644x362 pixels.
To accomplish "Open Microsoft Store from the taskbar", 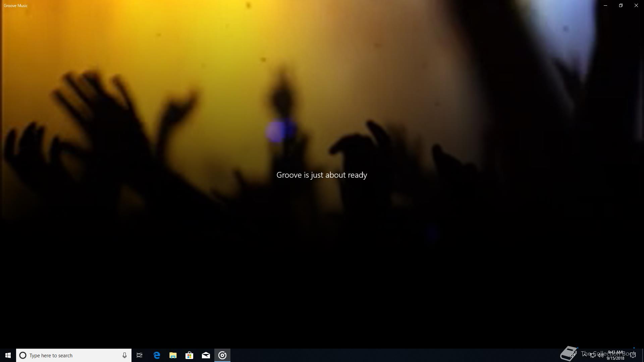I will pyautogui.click(x=190, y=355).
